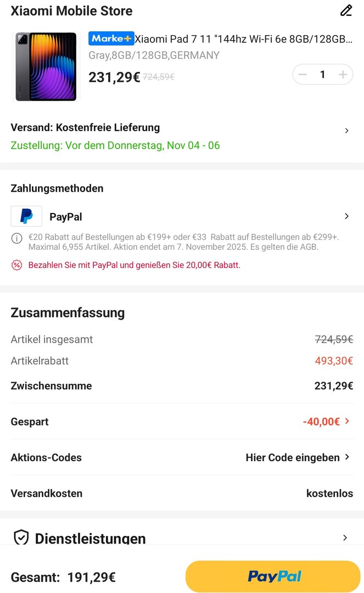This screenshot has width=364, height=593.
Task: Select the Aktions-Codes row
Action: click(x=46, y=457)
